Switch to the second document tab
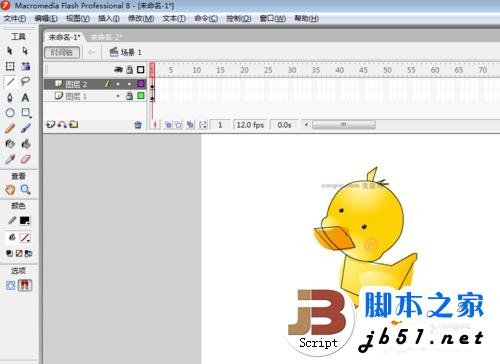This screenshot has height=364, width=500. (x=106, y=37)
